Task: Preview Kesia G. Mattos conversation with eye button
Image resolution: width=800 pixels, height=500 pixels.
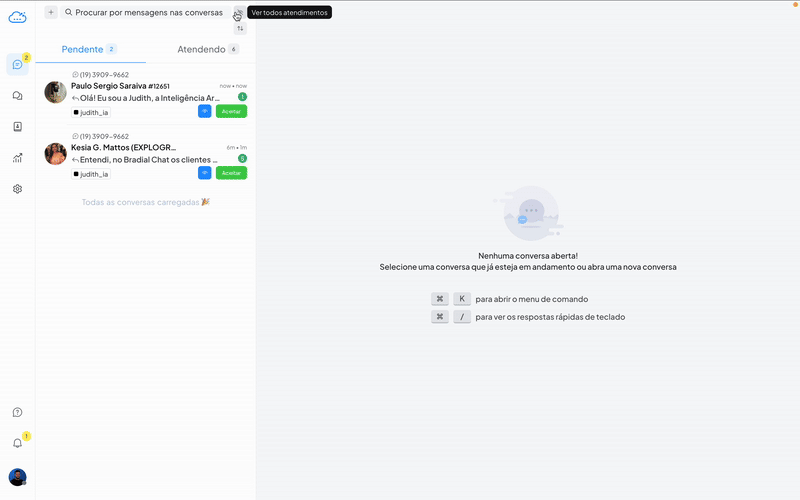Action: point(204,173)
